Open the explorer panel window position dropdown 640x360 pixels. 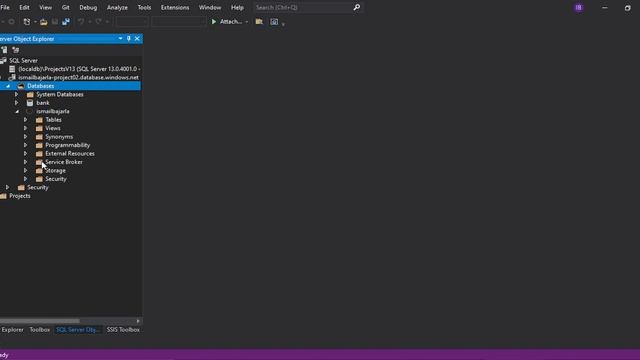(x=120, y=39)
